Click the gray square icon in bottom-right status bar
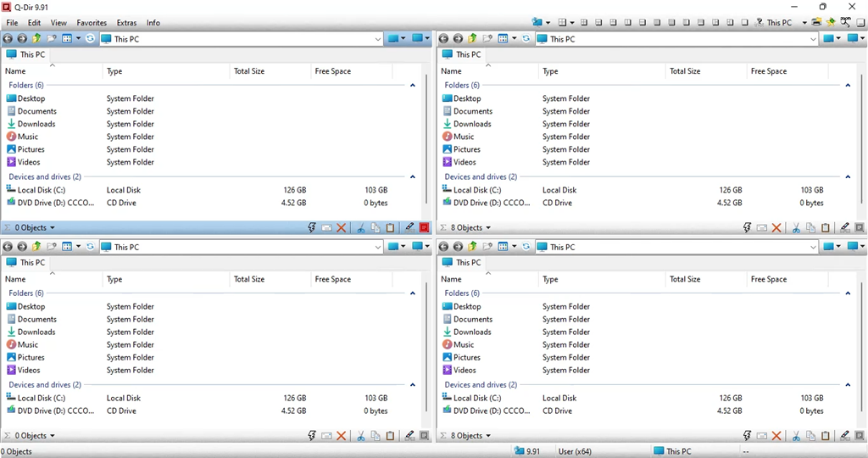 pos(860,436)
